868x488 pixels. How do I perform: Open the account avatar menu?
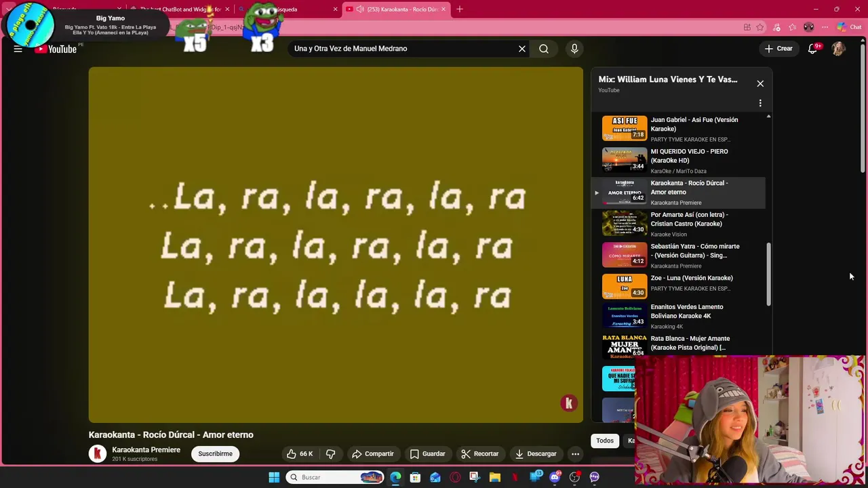(839, 49)
